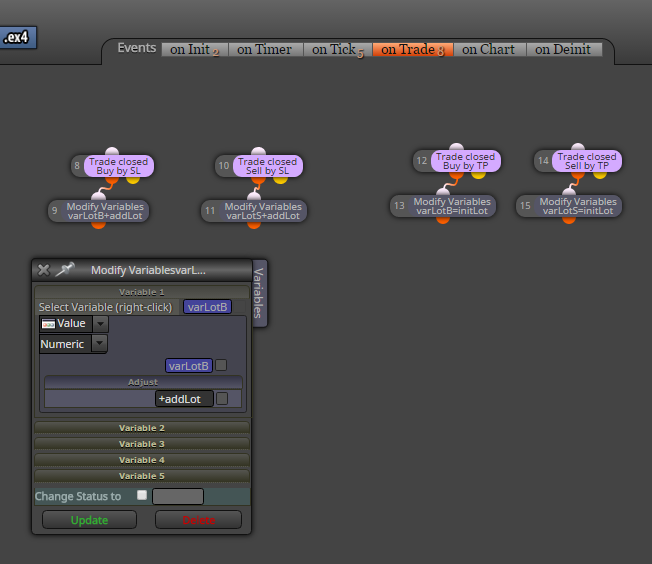Click yellow output connector on block 14

click(600, 175)
